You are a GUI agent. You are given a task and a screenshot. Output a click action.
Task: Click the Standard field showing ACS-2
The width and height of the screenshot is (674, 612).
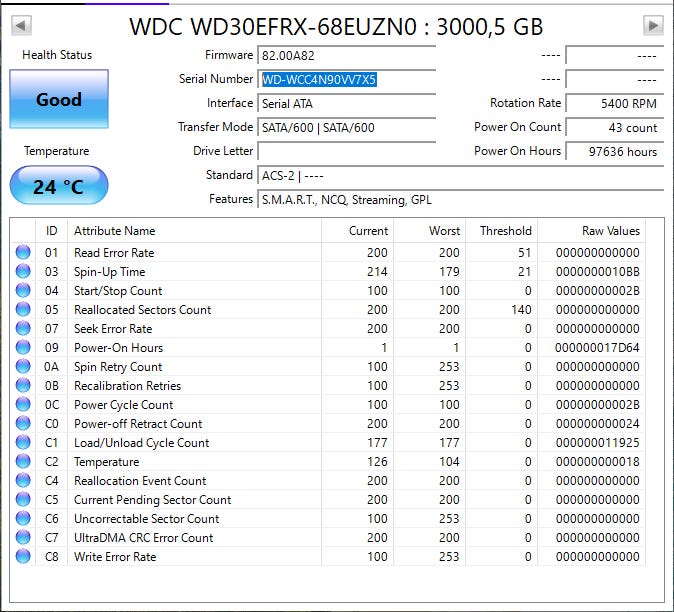(460, 176)
